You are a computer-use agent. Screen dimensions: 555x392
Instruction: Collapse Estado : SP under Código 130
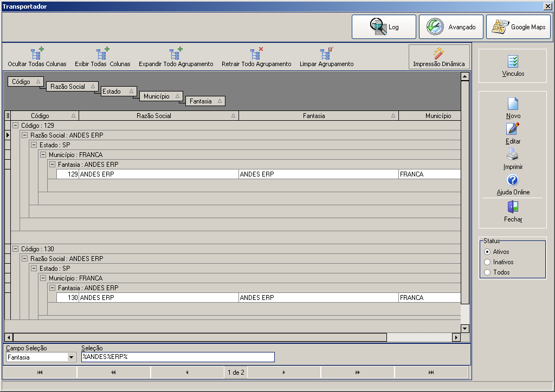point(34,269)
